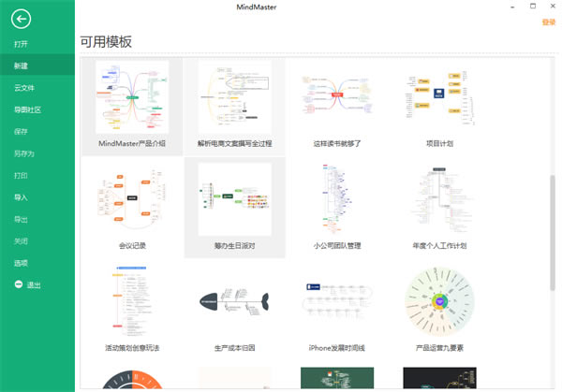Click 打印 in the sidebar

coord(21,175)
